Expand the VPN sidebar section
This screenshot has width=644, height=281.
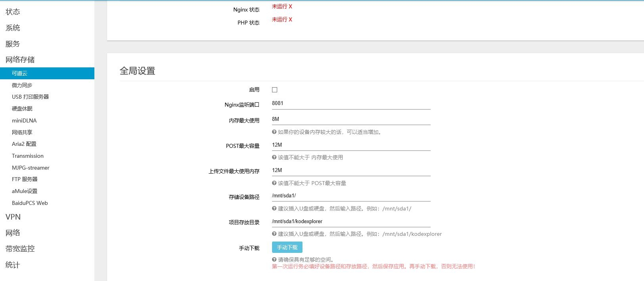pyautogui.click(x=13, y=217)
